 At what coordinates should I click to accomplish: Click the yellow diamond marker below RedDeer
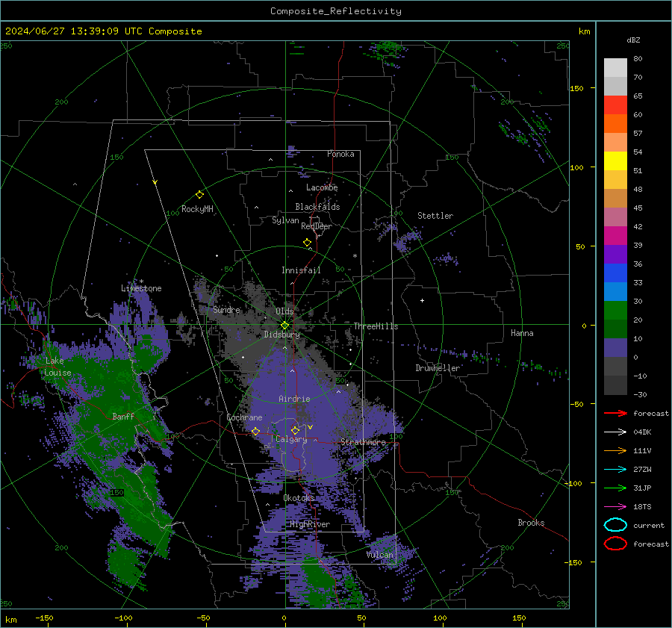(308, 243)
